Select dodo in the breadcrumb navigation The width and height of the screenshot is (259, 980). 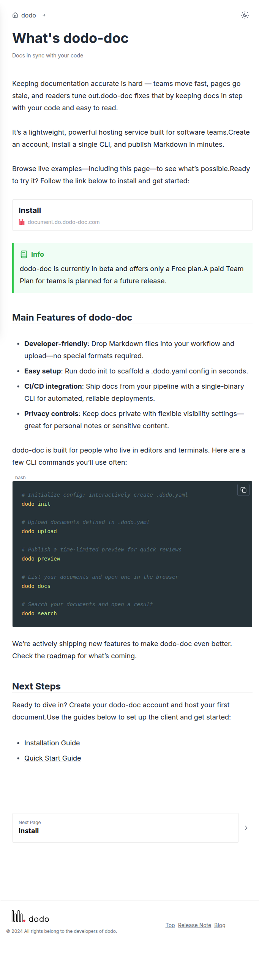(x=28, y=15)
